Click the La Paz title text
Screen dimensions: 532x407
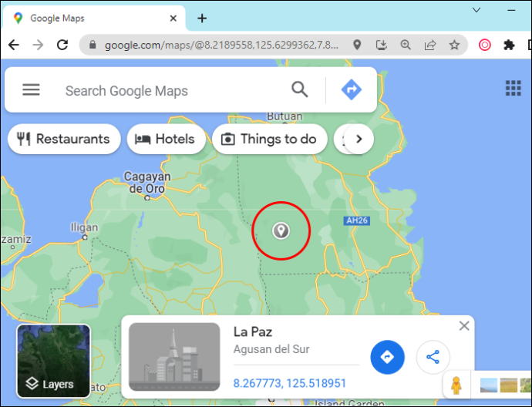[253, 332]
